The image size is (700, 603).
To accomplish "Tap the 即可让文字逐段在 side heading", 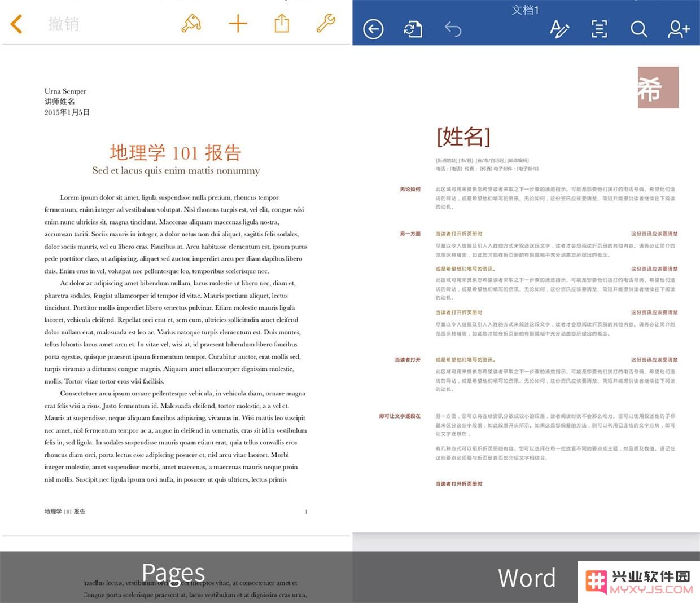I will click(400, 416).
